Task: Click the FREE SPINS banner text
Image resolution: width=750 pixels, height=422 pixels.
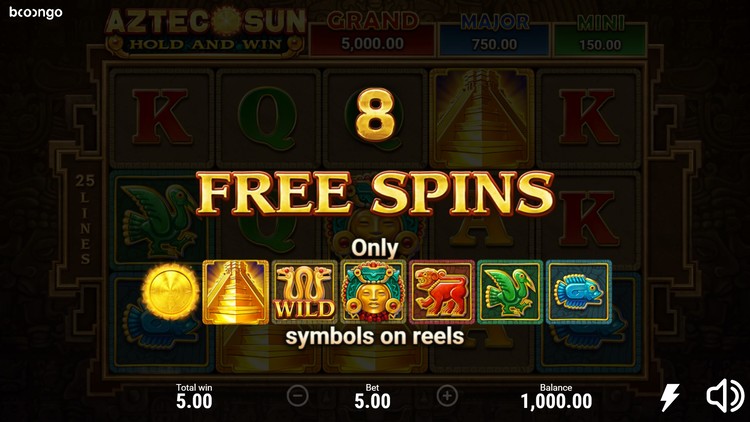Action: click(x=375, y=193)
